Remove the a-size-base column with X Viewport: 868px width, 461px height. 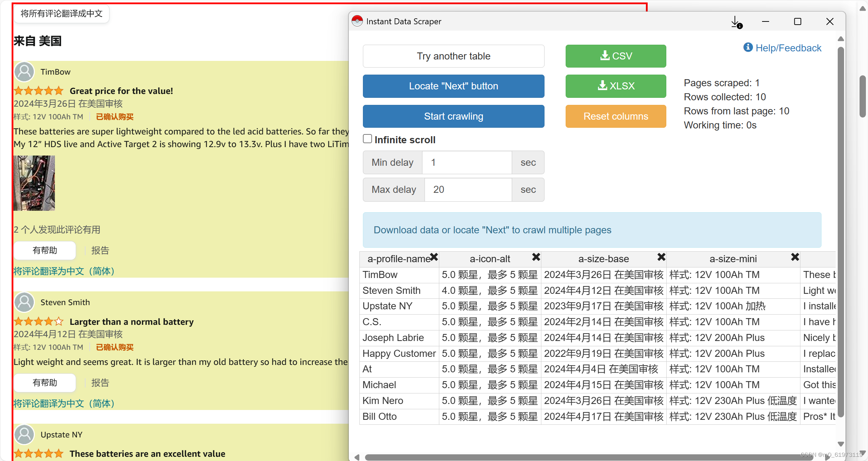pos(661,257)
